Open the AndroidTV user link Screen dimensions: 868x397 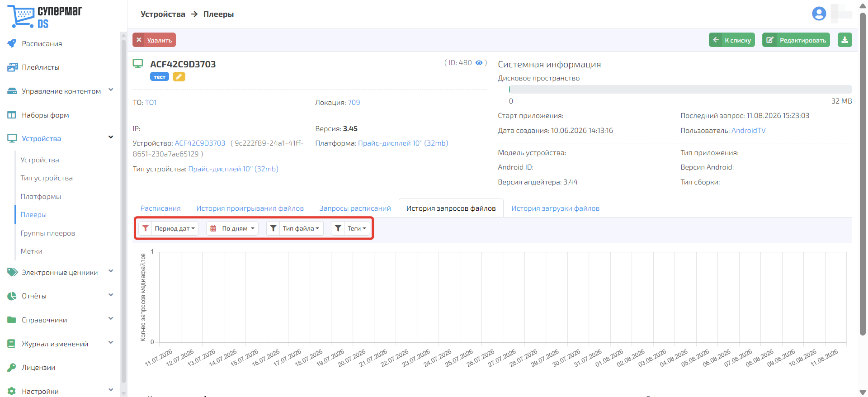pos(749,131)
